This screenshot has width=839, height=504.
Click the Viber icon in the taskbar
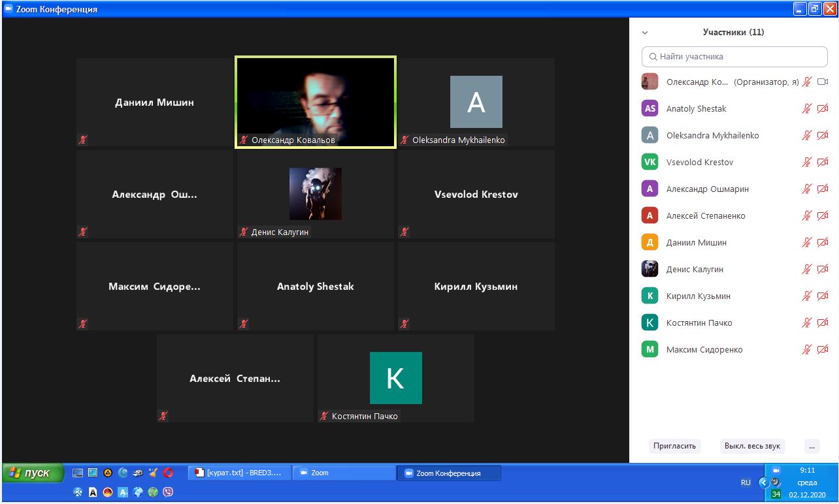(168, 492)
